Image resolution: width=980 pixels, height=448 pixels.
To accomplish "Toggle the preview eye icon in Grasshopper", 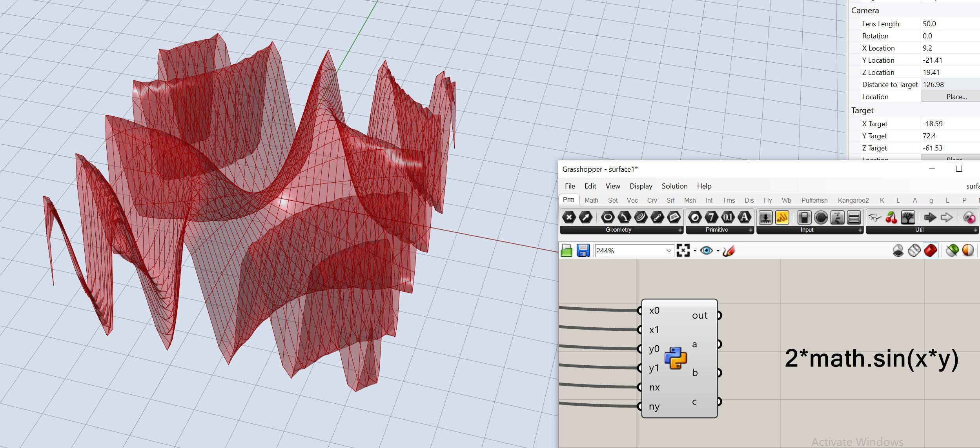I will pos(707,250).
